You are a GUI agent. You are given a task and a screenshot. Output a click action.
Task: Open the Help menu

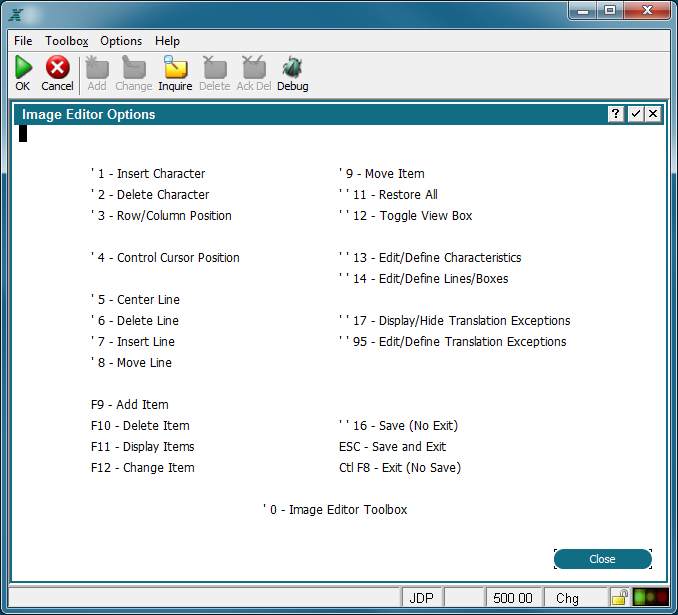[167, 41]
